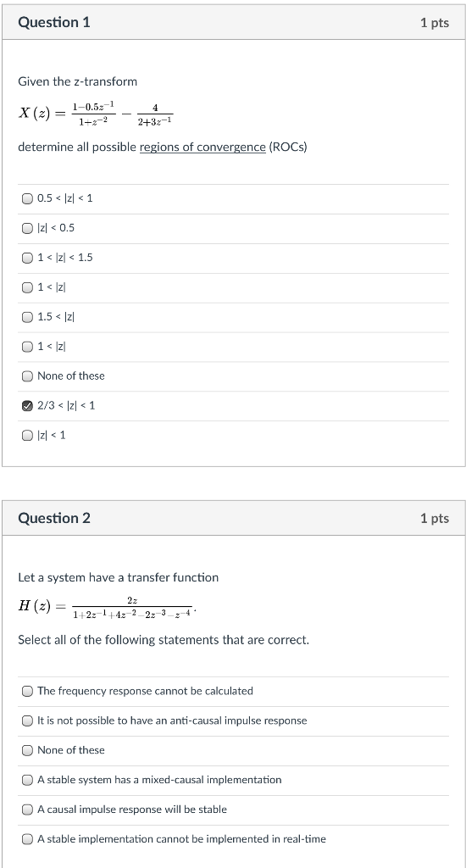
Task: Uncheck the 2/3 < |z| < 1 option
Action: point(27,406)
